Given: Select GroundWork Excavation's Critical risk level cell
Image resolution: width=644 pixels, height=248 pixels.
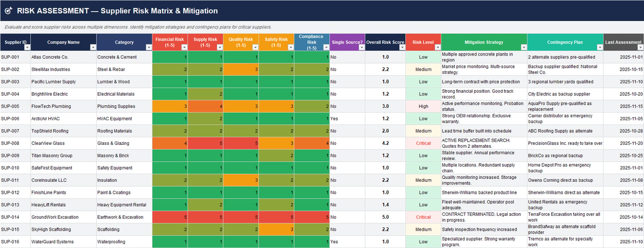Looking at the screenshot, I should click(x=423, y=217).
